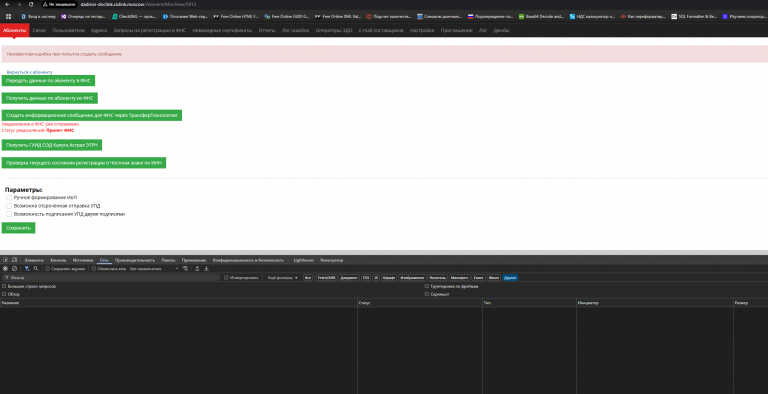Click the import HAR upload icon

click(197, 269)
